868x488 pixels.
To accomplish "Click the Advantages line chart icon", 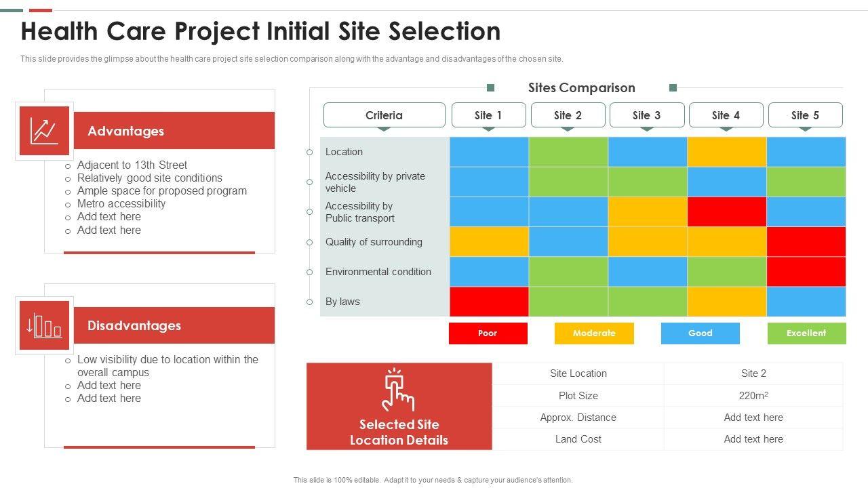I will pyautogui.click(x=44, y=131).
